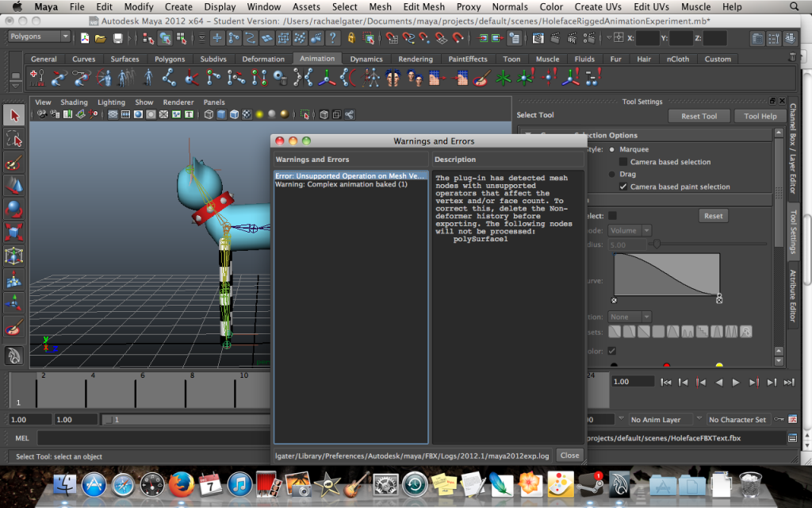The image size is (812, 508).
Task: Open the No Anim Layer dropdown
Action: (661, 419)
